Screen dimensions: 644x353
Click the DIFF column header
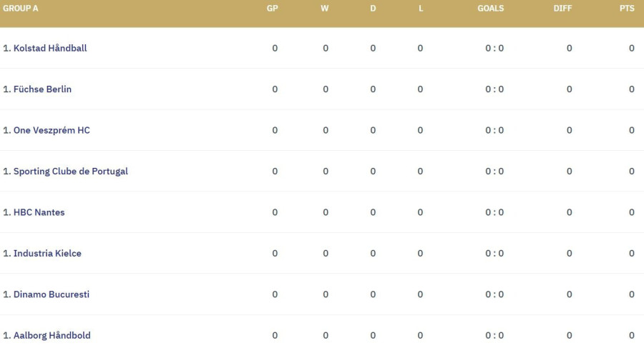coord(562,9)
